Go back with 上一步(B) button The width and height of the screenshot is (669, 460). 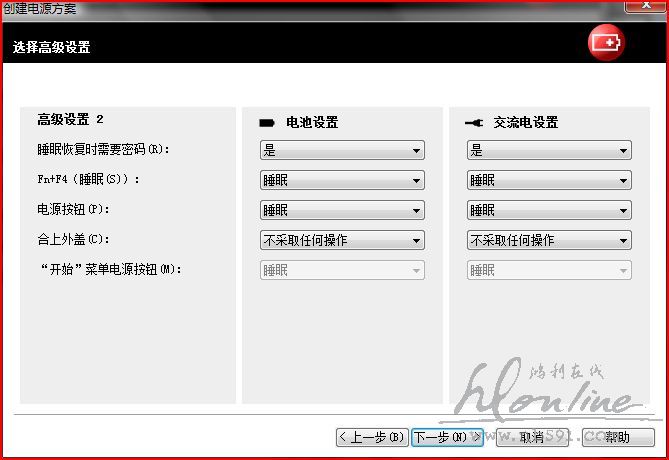(x=372, y=437)
